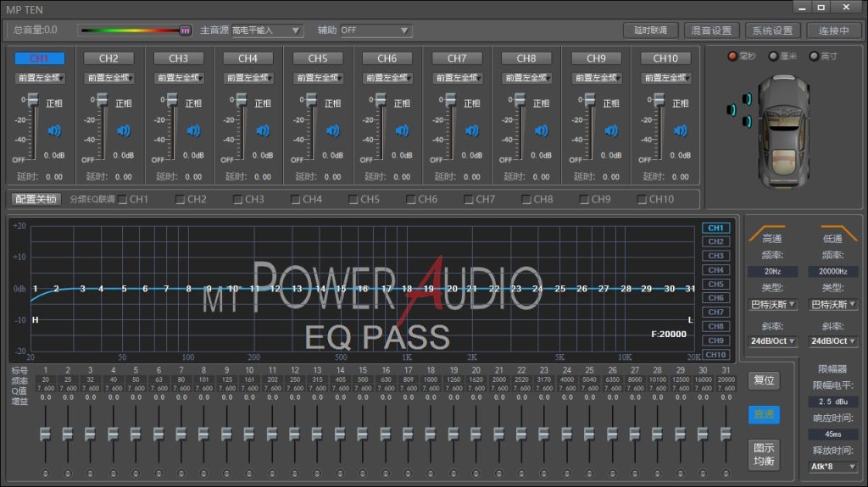Click the high-pass filter curve icon
This screenshot has width=868, height=487.
point(766,232)
